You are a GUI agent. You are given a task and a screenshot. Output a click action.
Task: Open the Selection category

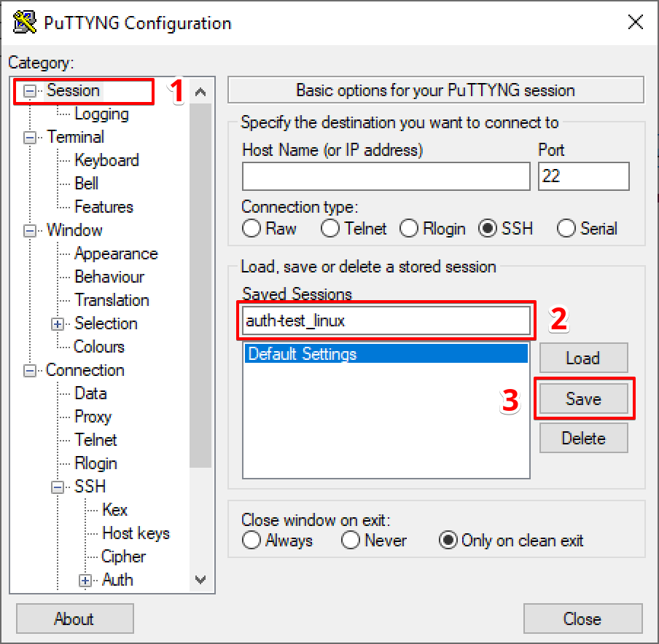pos(106,324)
